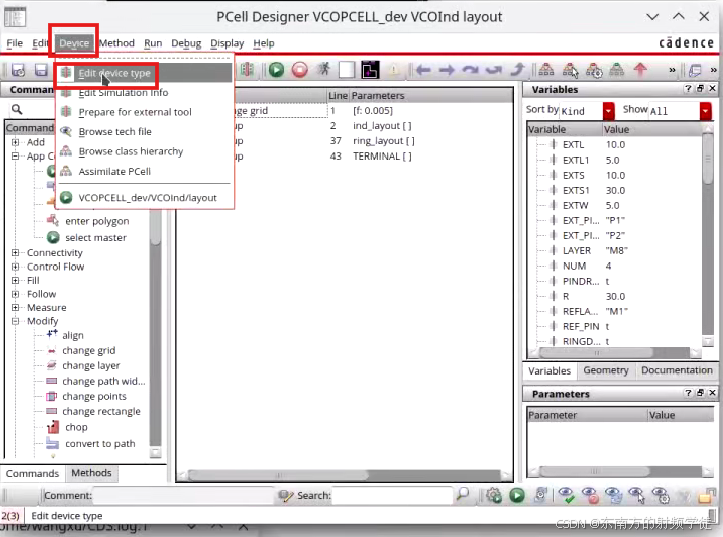Screen dimensions: 723x537
Task: Click the right arrow navigation icon
Action: point(446,70)
